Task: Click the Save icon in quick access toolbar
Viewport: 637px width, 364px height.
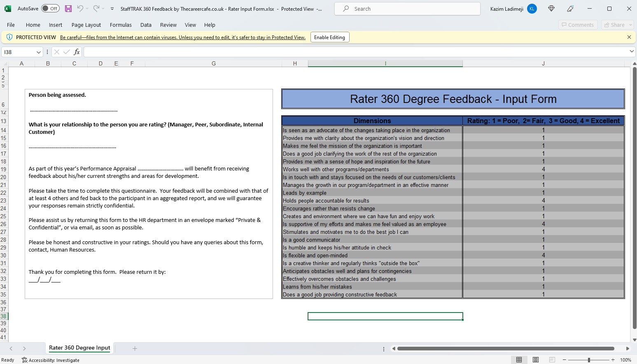Action: pos(68,8)
